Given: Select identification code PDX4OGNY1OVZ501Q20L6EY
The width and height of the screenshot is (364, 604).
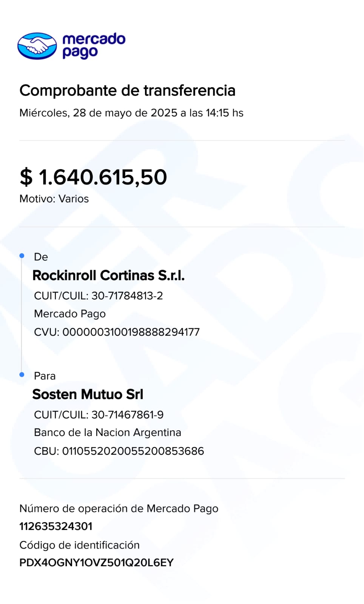Looking at the screenshot, I should [x=96, y=563].
